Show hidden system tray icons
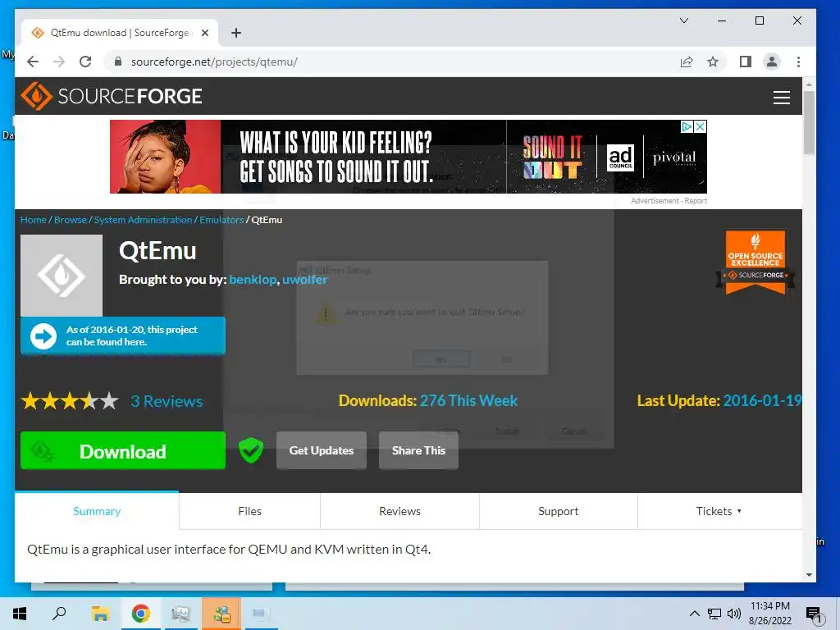This screenshot has width=840, height=630. point(694,614)
